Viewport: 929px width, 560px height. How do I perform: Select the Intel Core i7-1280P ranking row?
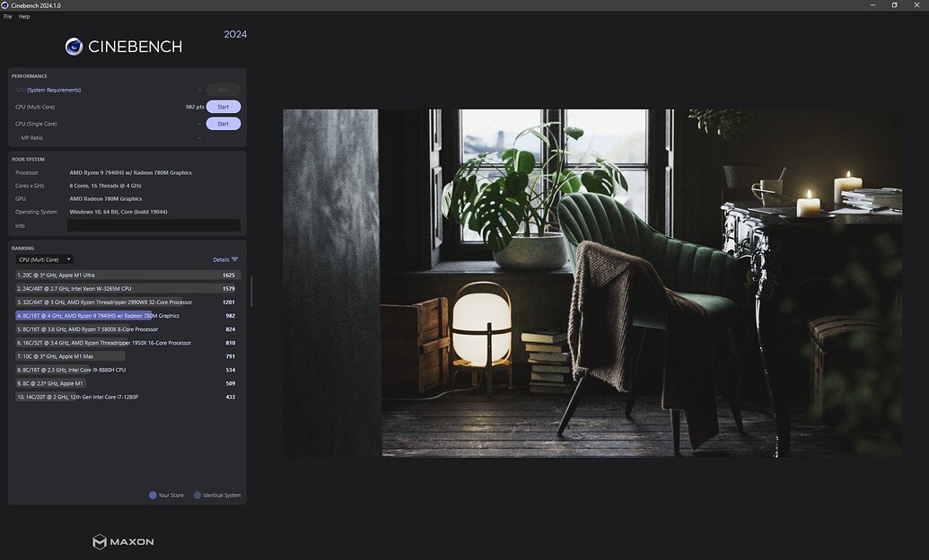pyautogui.click(x=127, y=397)
